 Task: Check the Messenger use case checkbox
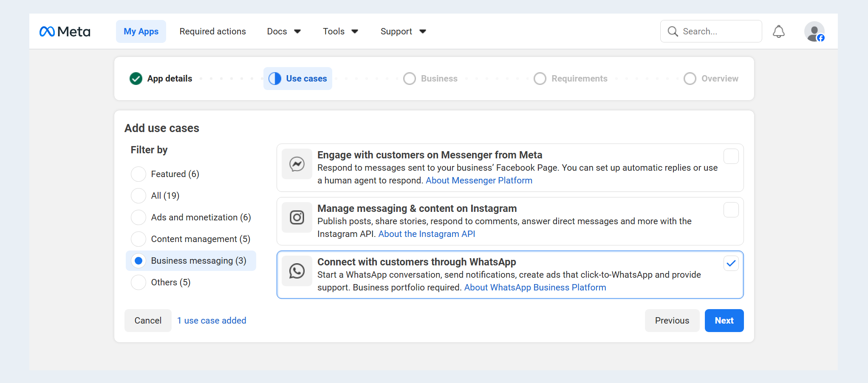pyautogui.click(x=731, y=156)
